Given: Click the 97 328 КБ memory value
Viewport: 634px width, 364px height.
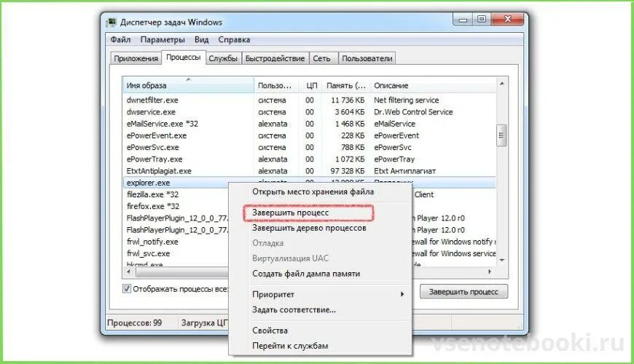Looking at the screenshot, I should point(347,171).
